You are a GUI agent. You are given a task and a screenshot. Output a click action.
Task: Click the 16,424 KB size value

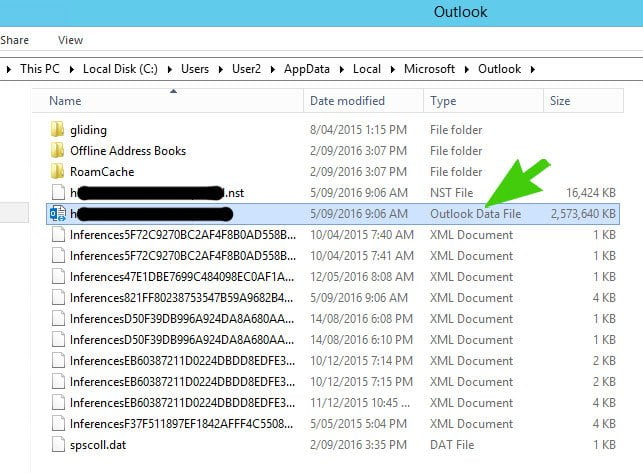tap(591, 193)
